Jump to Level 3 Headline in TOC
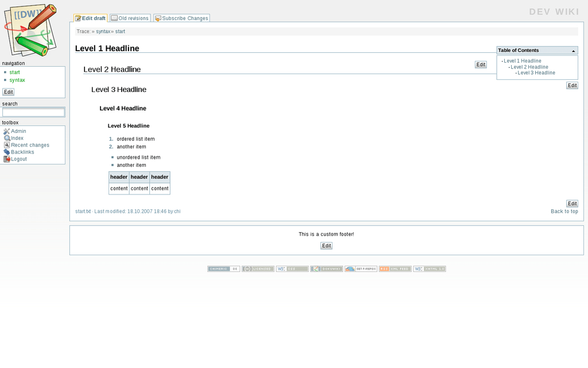This screenshot has width=588, height=368. [x=536, y=73]
